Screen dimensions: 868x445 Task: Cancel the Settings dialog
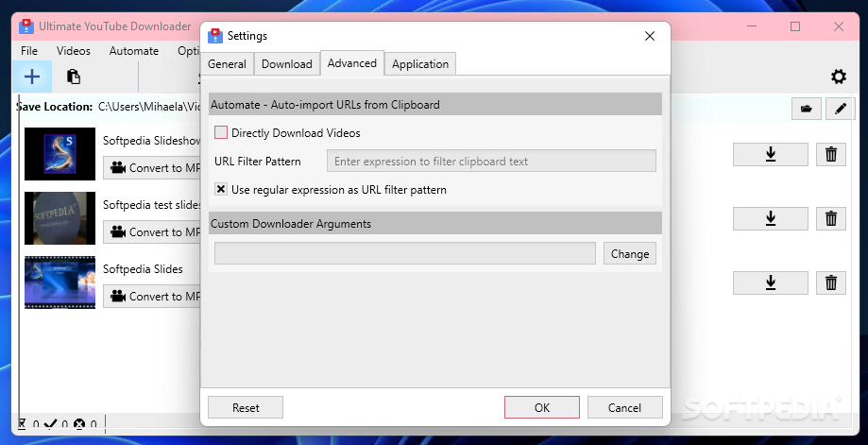click(x=624, y=407)
